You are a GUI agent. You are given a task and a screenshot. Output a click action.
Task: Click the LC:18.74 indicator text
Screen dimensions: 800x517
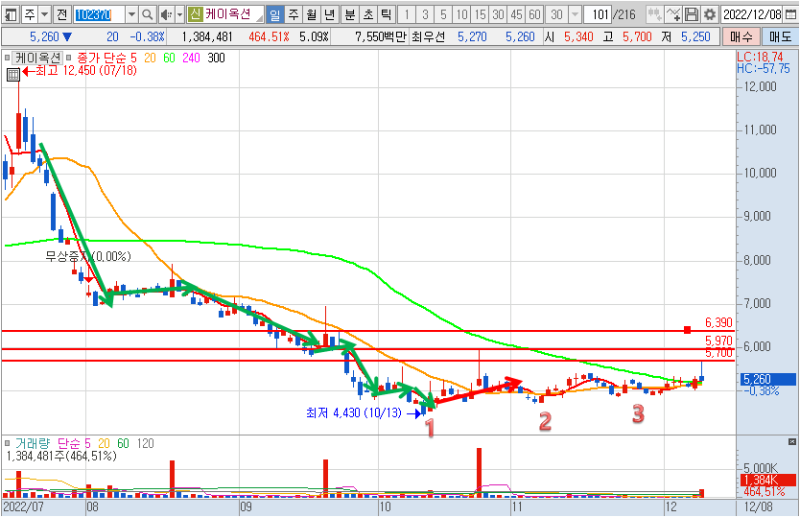point(760,57)
